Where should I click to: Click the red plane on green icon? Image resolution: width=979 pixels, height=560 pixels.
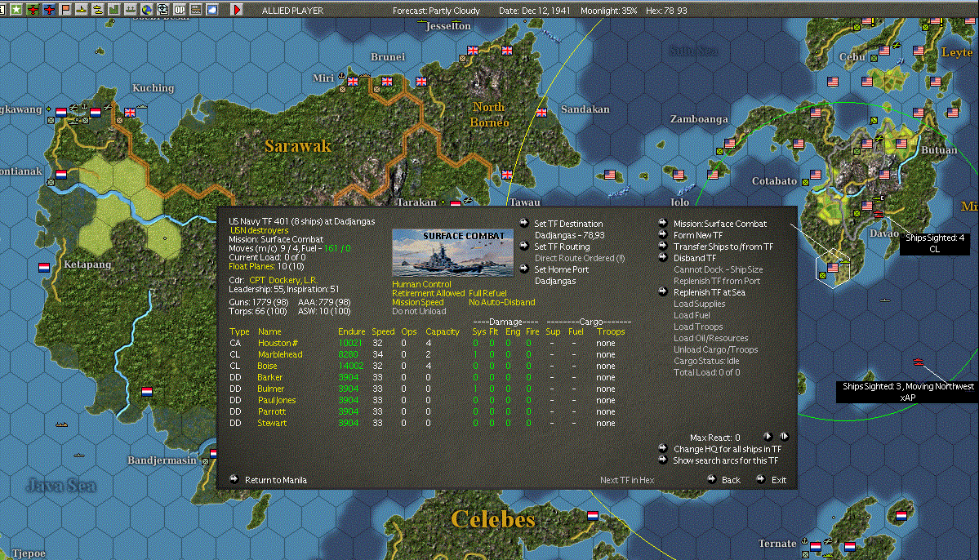31,10
